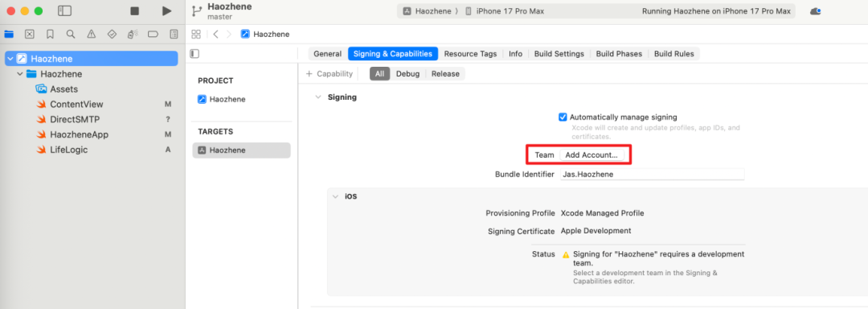Hide the navigator sidebar panel

click(65, 11)
